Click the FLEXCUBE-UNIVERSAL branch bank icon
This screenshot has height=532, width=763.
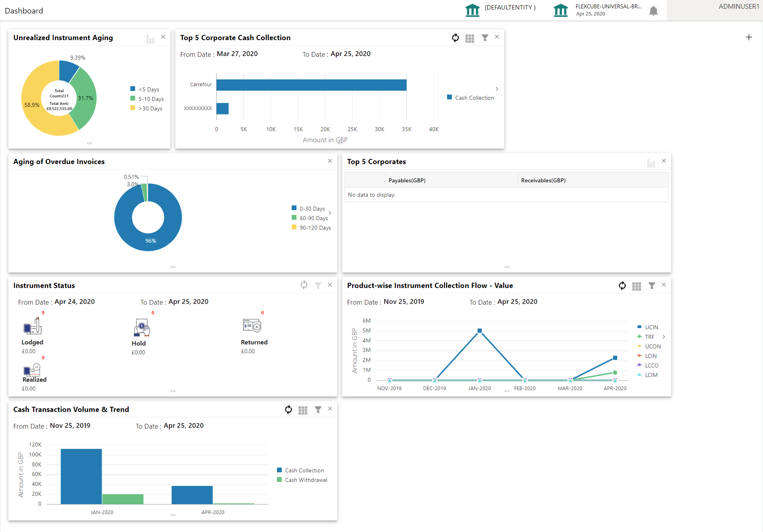[560, 10]
